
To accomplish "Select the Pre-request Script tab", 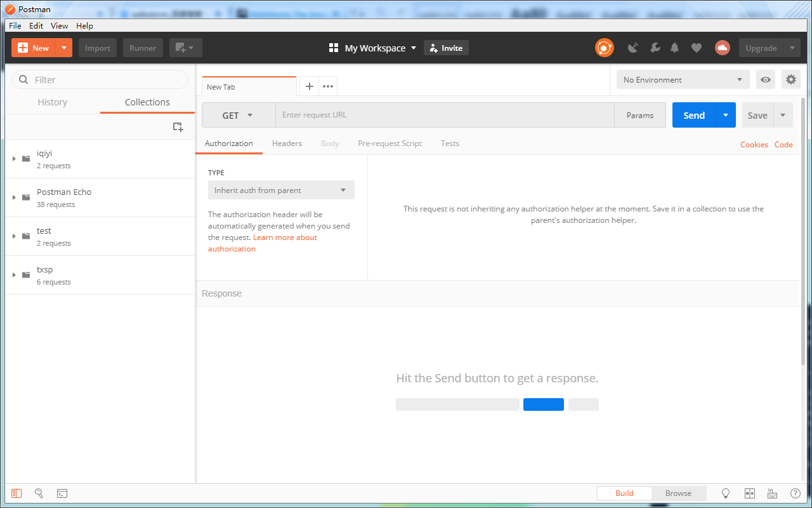I will tap(390, 144).
